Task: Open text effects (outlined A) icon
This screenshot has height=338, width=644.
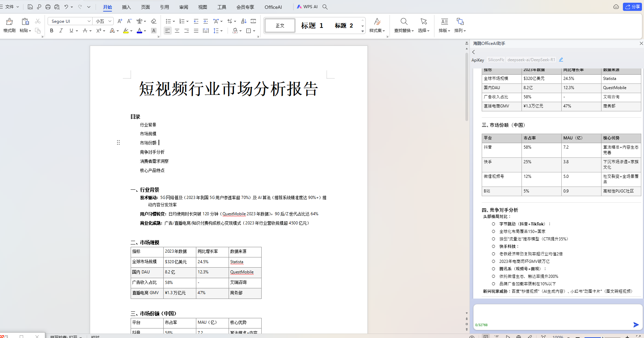Action: 112,31
